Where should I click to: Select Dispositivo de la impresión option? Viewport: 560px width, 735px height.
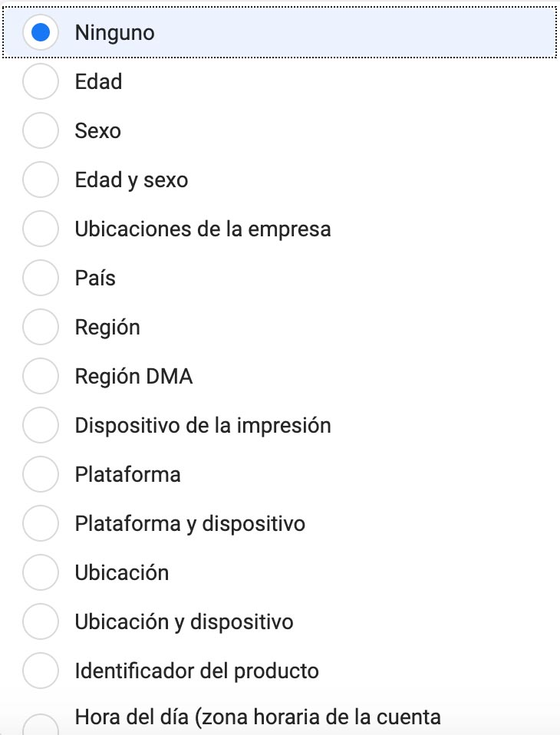point(40,425)
